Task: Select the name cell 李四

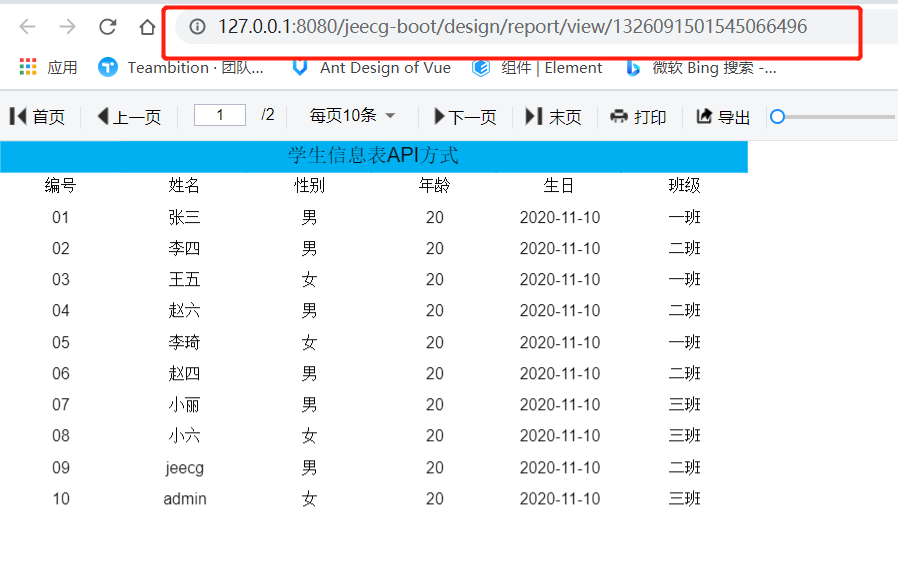Action: point(184,248)
